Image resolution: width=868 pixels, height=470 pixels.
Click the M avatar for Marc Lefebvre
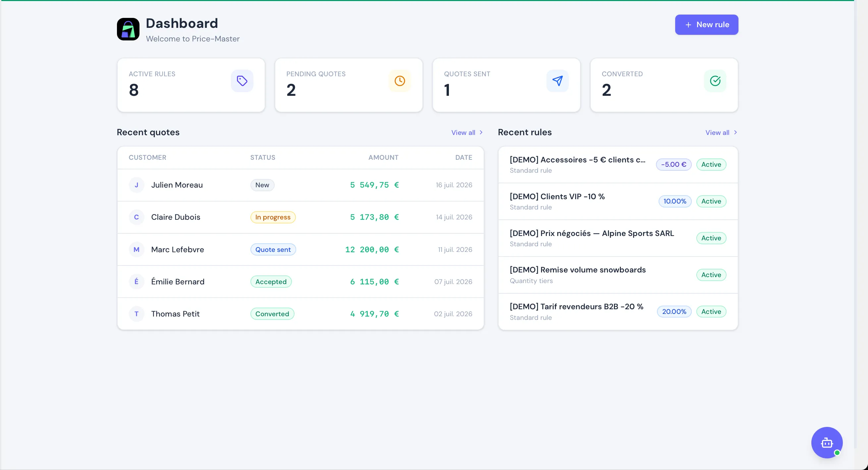point(136,250)
